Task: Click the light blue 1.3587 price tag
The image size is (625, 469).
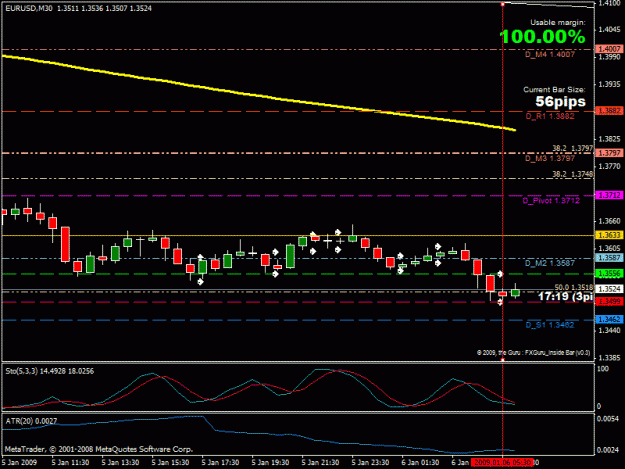Action: (x=609, y=258)
